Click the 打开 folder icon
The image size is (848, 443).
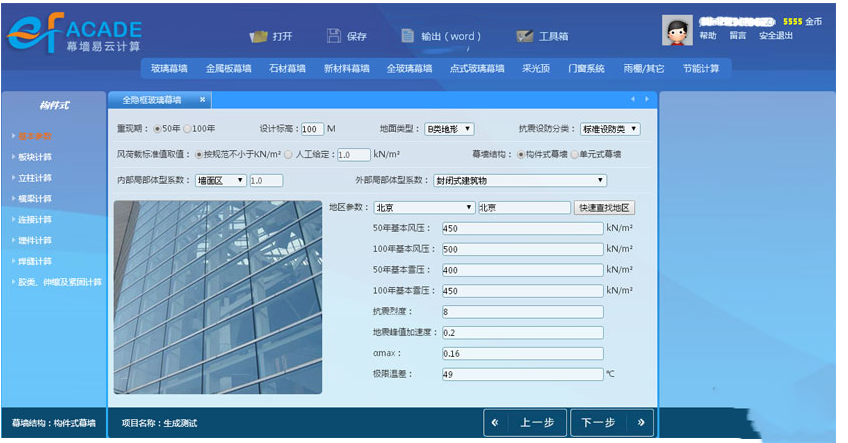(x=259, y=36)
